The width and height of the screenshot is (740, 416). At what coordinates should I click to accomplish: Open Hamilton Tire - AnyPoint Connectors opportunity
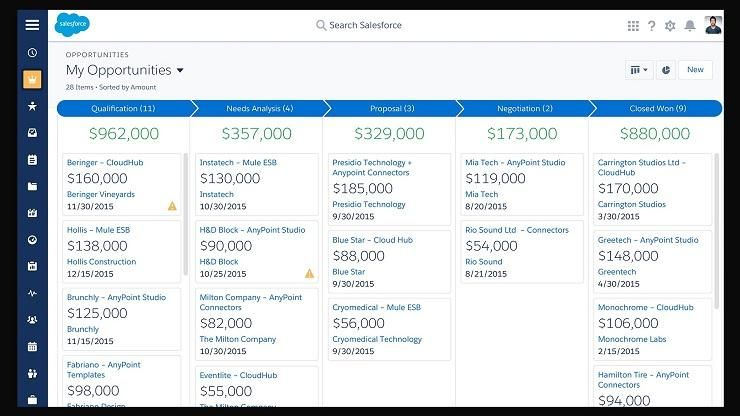click(x=643, y=380)
